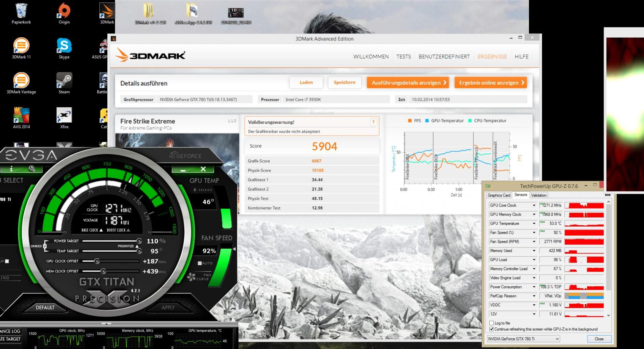Click the GPU-Z screenshot camera icon
This screenshot has width=644, height=349.
[607, 195]
